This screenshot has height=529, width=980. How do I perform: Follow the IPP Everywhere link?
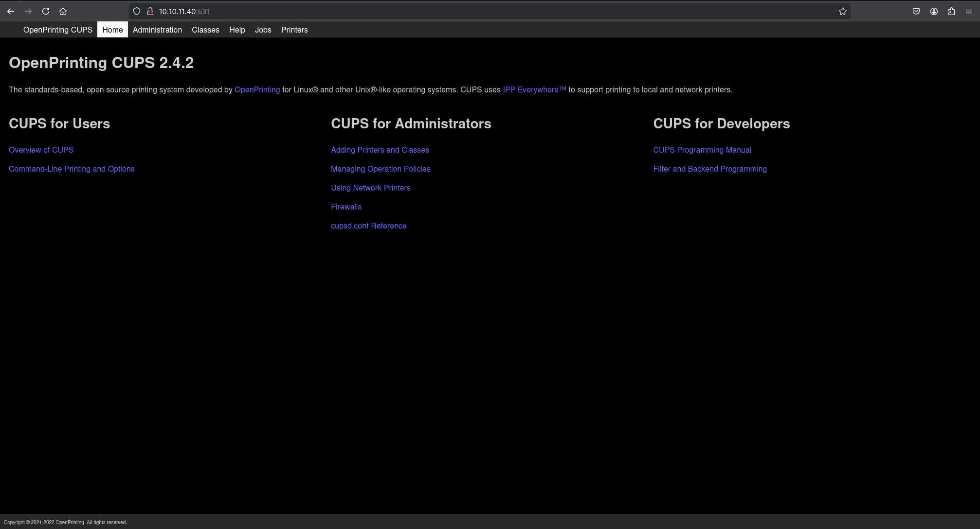[x=534, y=89]
